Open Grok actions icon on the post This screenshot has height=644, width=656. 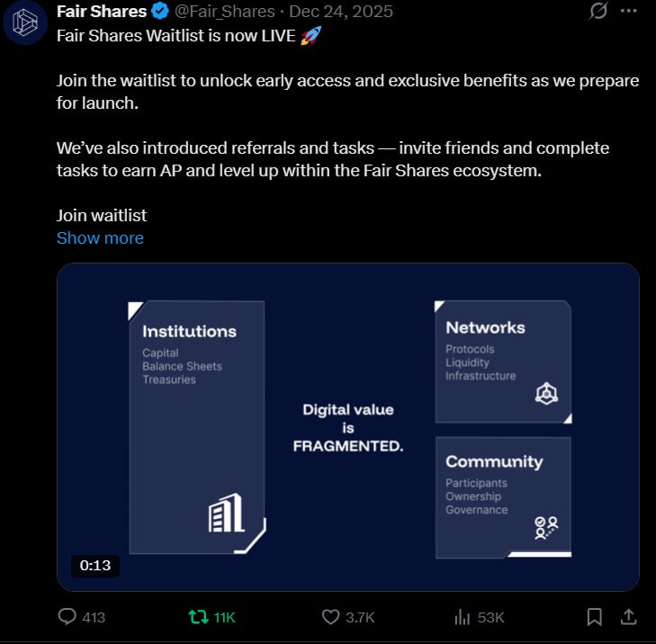598,12
